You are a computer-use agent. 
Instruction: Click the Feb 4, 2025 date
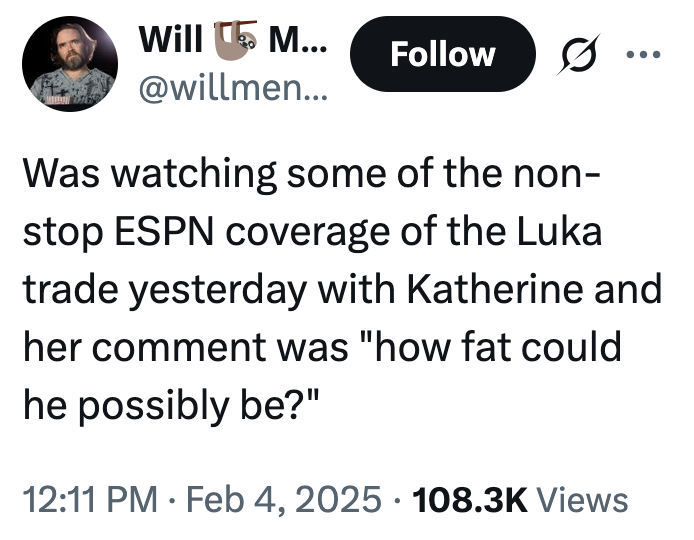point(284,500)
